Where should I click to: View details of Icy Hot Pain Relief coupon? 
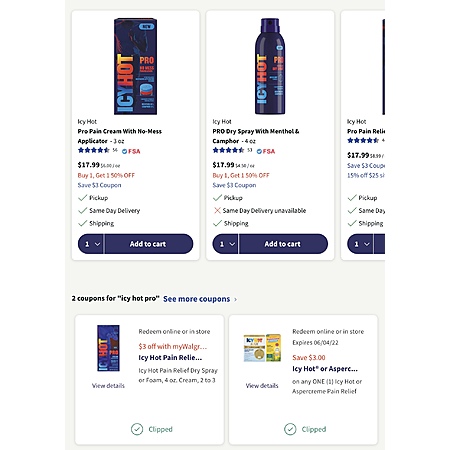coord(108,386)
